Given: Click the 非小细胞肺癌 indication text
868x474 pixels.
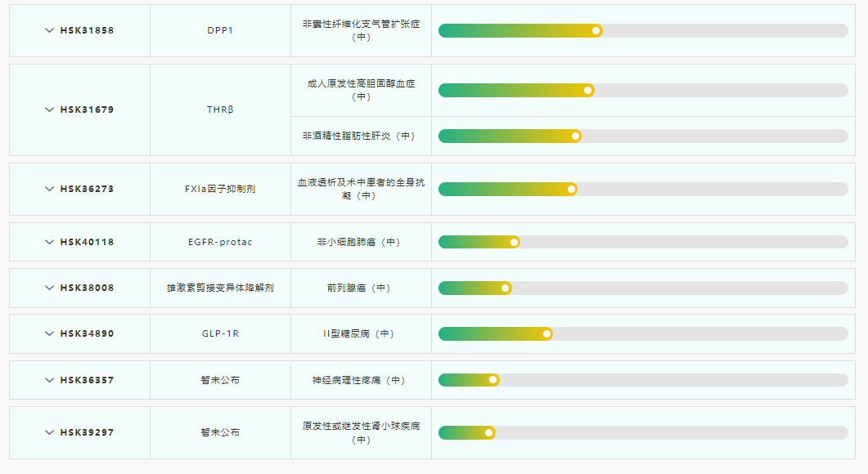Looking at the screenshot, I should 360,242.
